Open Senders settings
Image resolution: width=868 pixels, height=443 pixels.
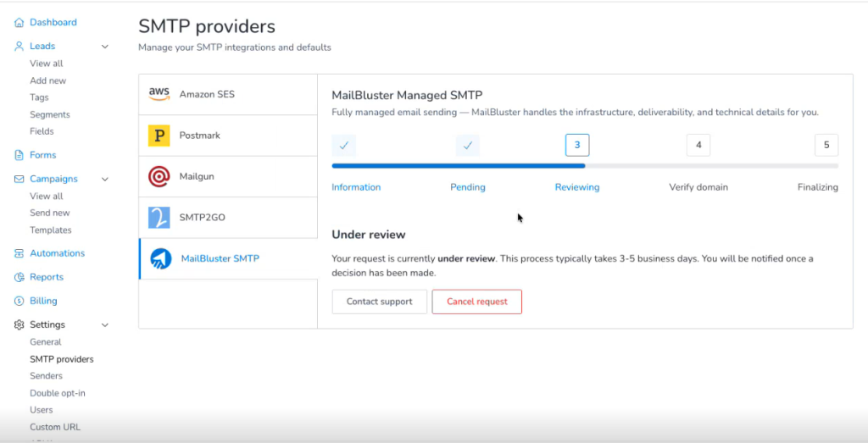click(x=46, y=376)
